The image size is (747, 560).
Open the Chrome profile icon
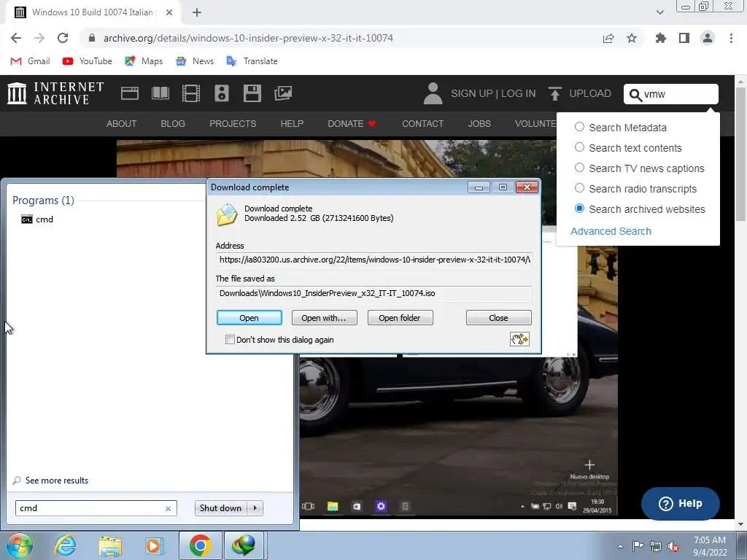point(708,38)
